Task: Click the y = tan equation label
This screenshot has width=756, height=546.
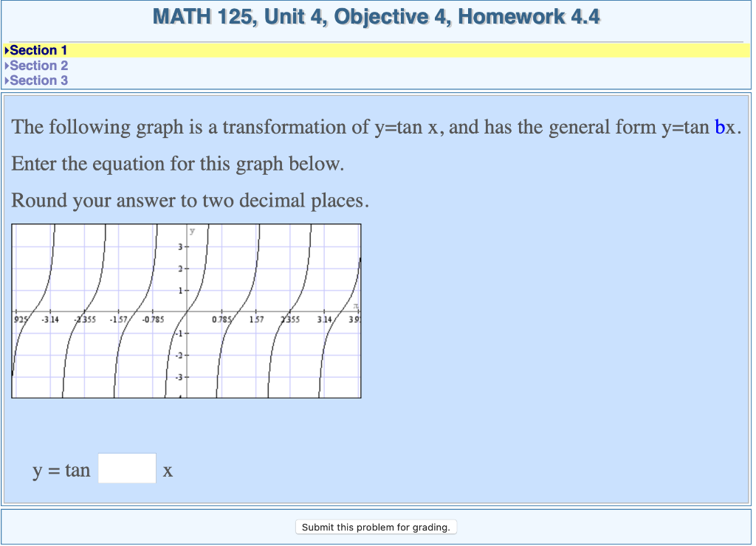Action: (61, 470)
